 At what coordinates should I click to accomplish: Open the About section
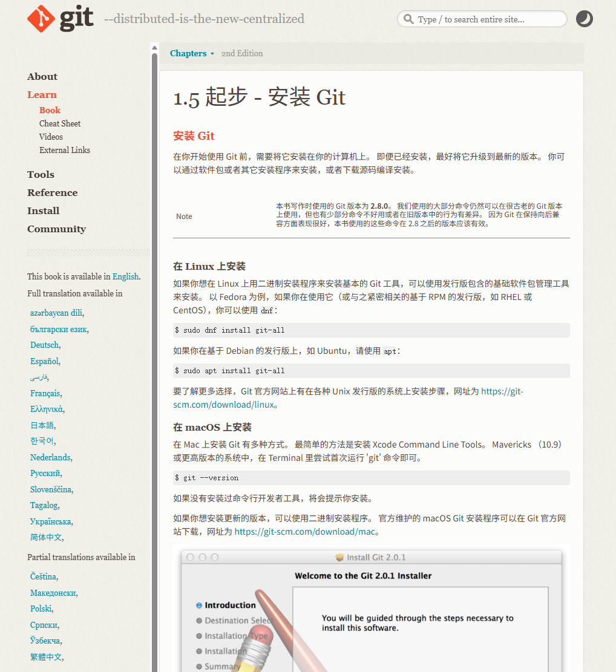tap(42, 76)
